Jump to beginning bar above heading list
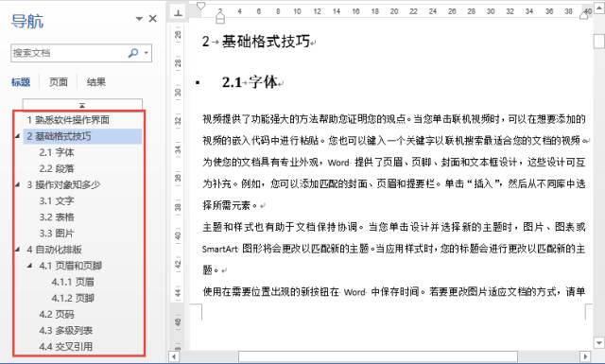 (82, 104)
